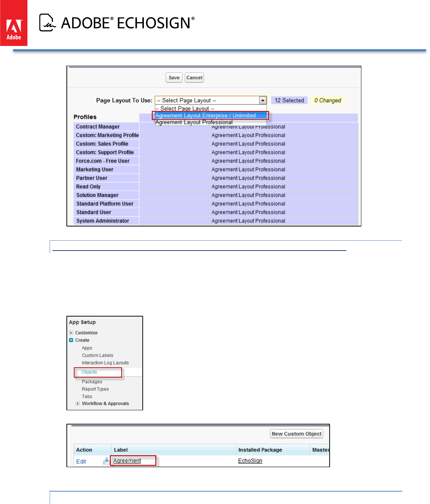This screenshot has height=504, width=430.
Task: Click Read Only's Agreement Layout Professional cell
Action: [x=248, y=187]
